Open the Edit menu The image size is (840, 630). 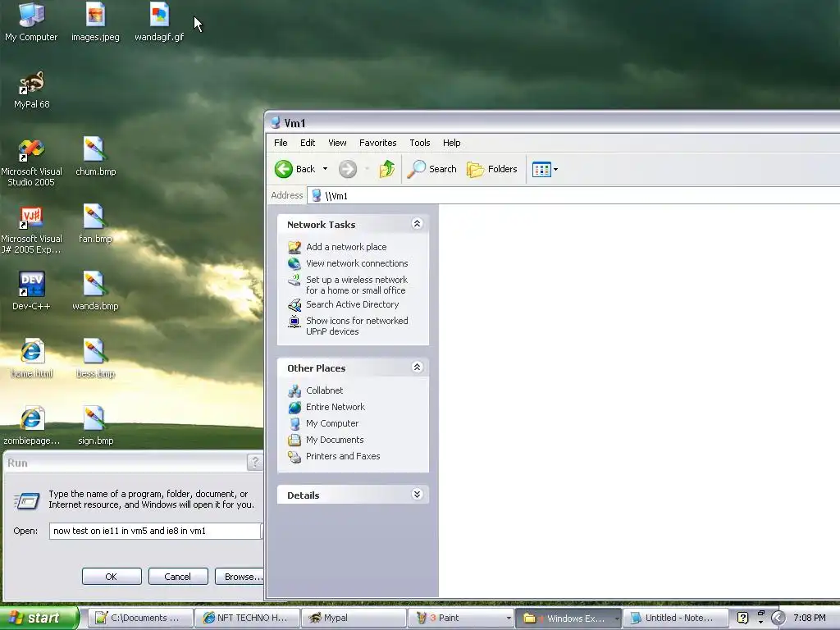pyautogui.click(x=308, y=143)
